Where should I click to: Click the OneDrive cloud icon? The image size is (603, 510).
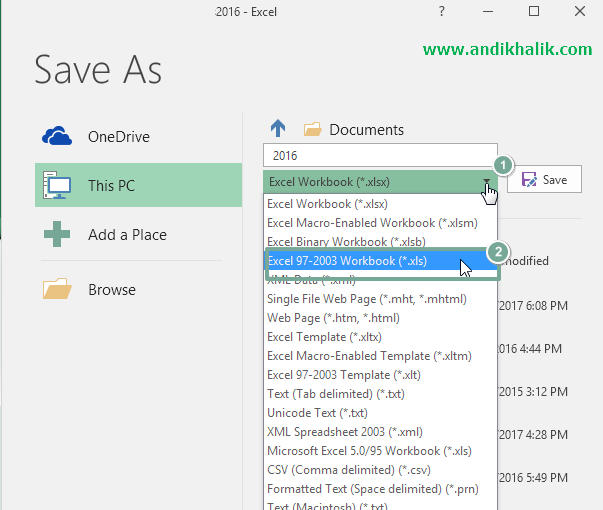point(57,136)
